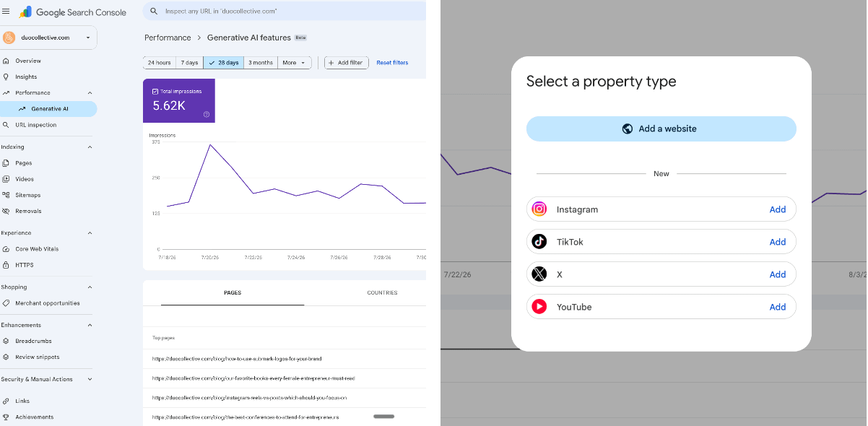Click the YouTube logo in property dialog

539,307
